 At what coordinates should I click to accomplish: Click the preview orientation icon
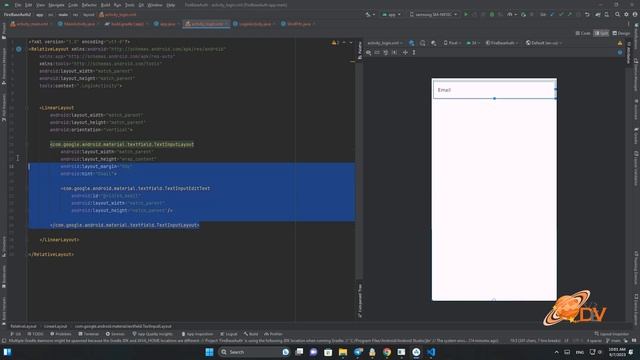(422, 43)
